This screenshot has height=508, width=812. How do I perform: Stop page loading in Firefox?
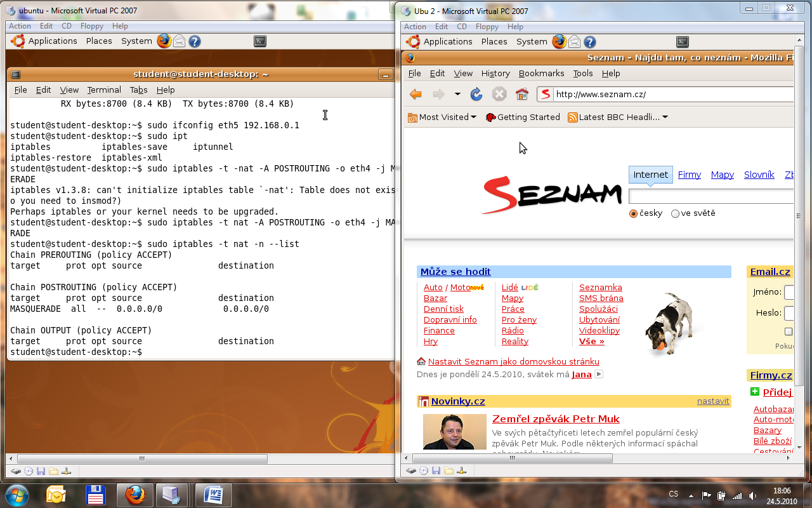click(x=499, y=95)
